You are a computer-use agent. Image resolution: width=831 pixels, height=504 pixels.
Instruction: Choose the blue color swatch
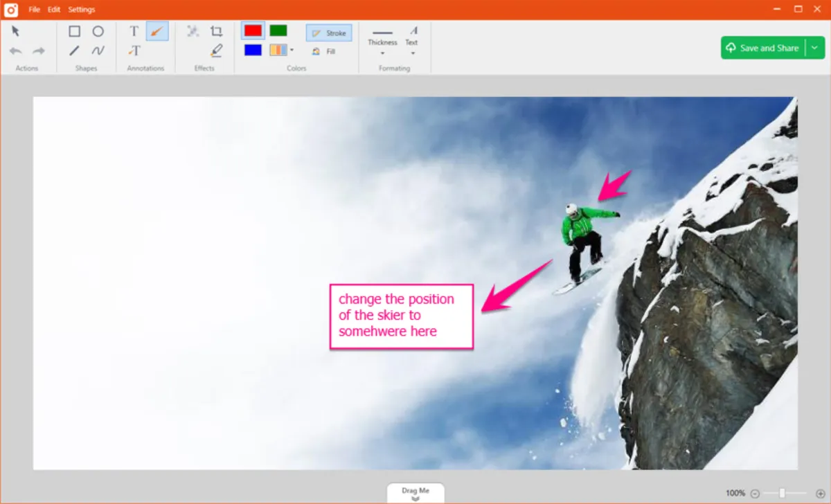pos(253,50)
